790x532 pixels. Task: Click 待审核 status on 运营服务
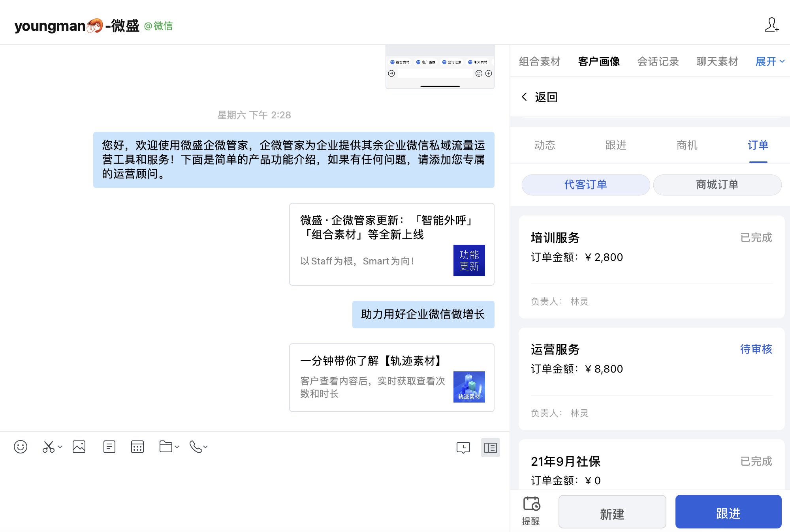coord(756,349)
